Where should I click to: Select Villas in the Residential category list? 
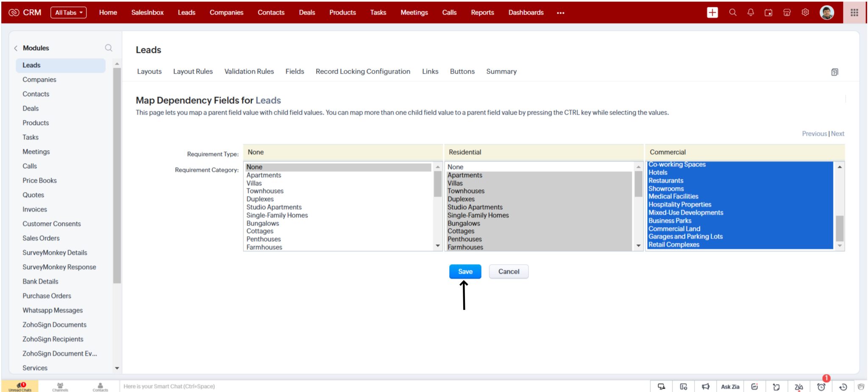tap(456, 183)
